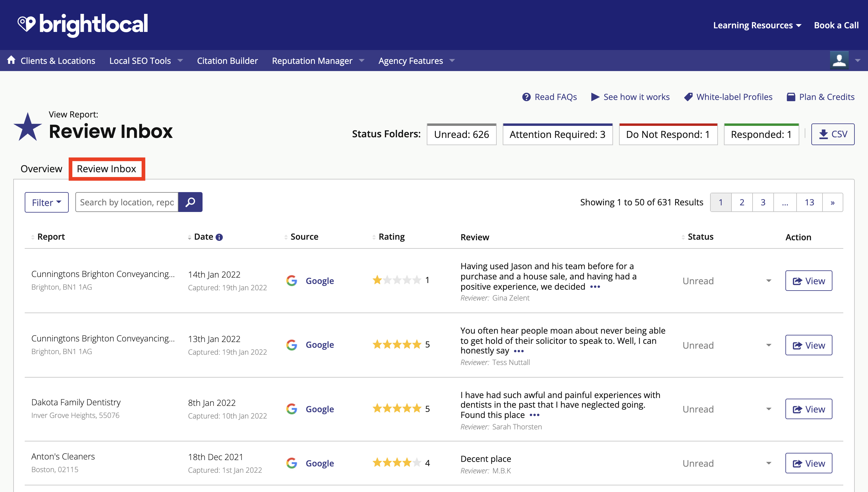The image size is (868, 492).
Task: View the Sarah Thorsten review
Action: click(809, 409)
